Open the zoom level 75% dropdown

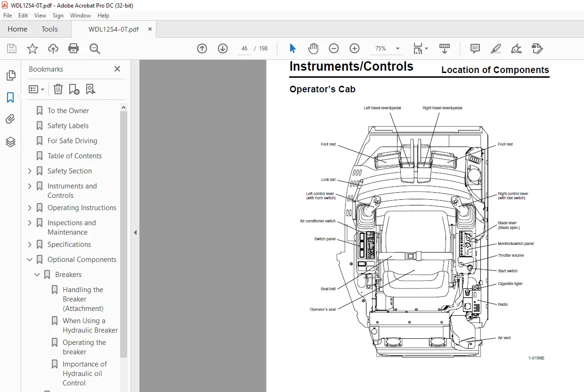click(397, 49)
